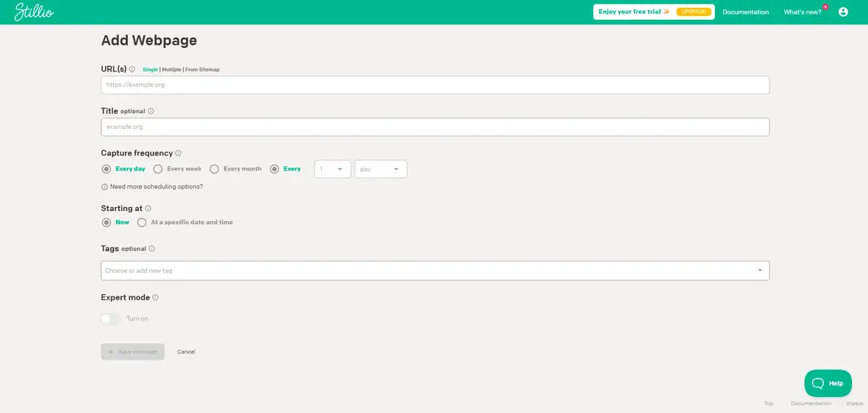
Task: Switch to Multiple URL entry mode
Action: coord(171,69)
